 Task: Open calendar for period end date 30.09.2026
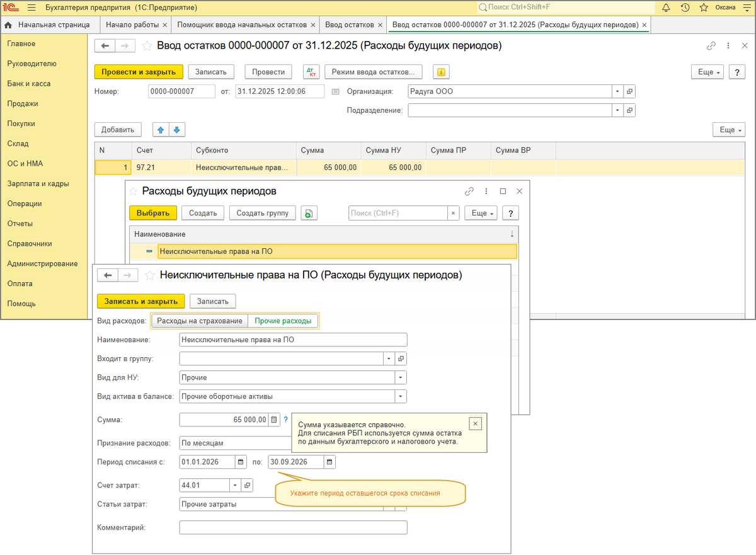pos(329,462)
